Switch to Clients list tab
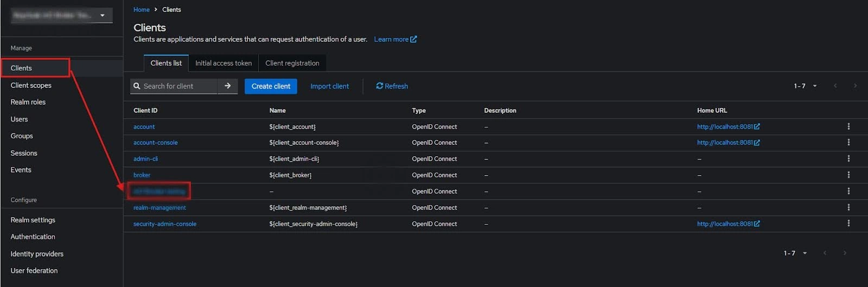Screen dimensions: 868x287 [x=166, y=63]
